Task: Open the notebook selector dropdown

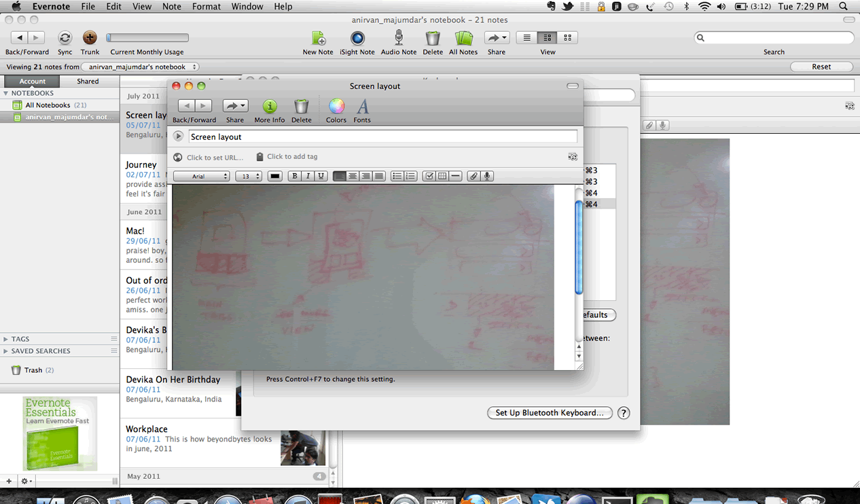Action: coord(140,67)
